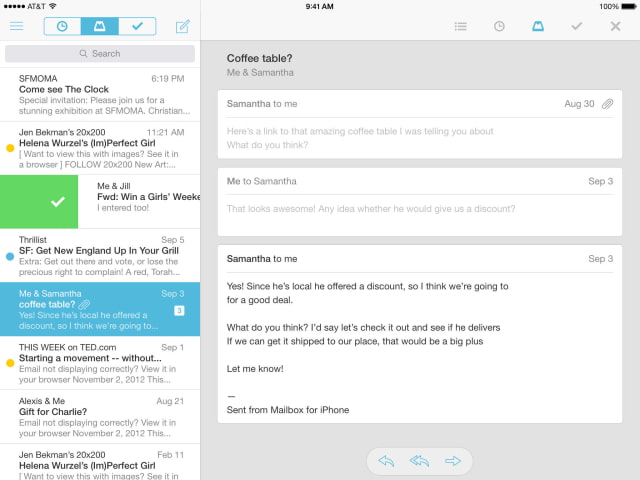Tap the reply-all double arrow

pyautogui.click(x=419, y=461)
